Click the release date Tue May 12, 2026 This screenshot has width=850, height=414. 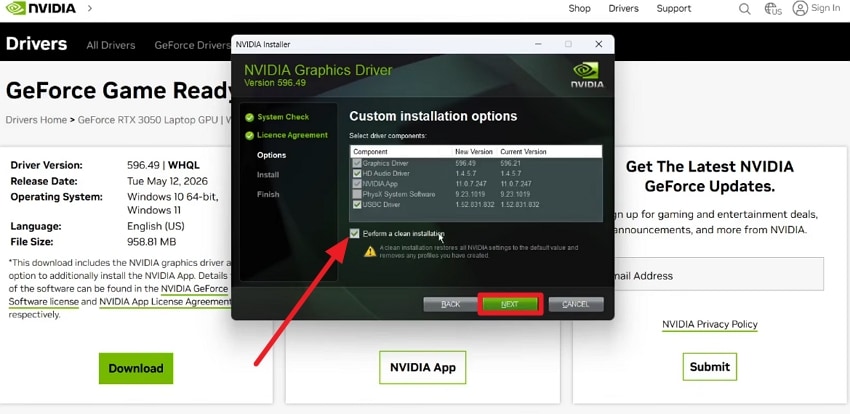168,181
